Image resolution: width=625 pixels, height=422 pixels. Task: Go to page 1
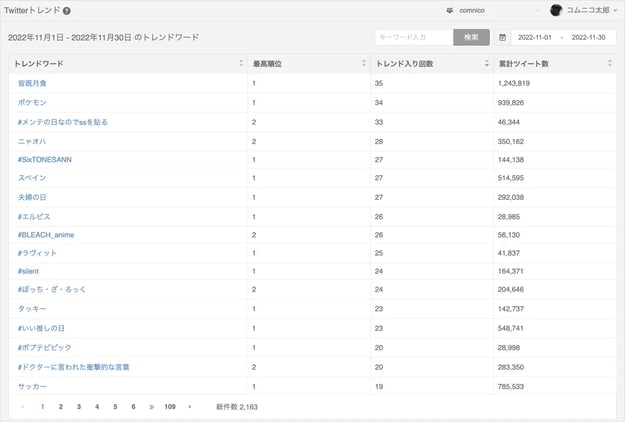(42, 406)
